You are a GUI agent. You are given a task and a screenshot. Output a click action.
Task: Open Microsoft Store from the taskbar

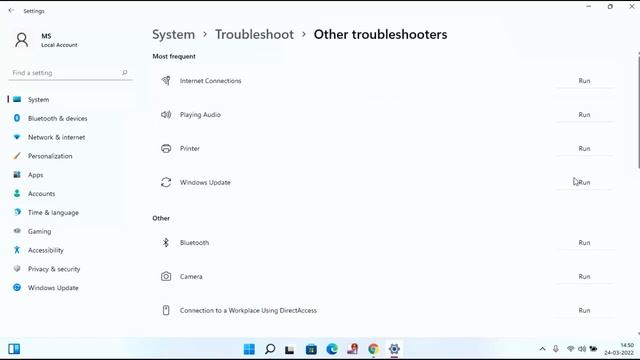pos(311,349)
